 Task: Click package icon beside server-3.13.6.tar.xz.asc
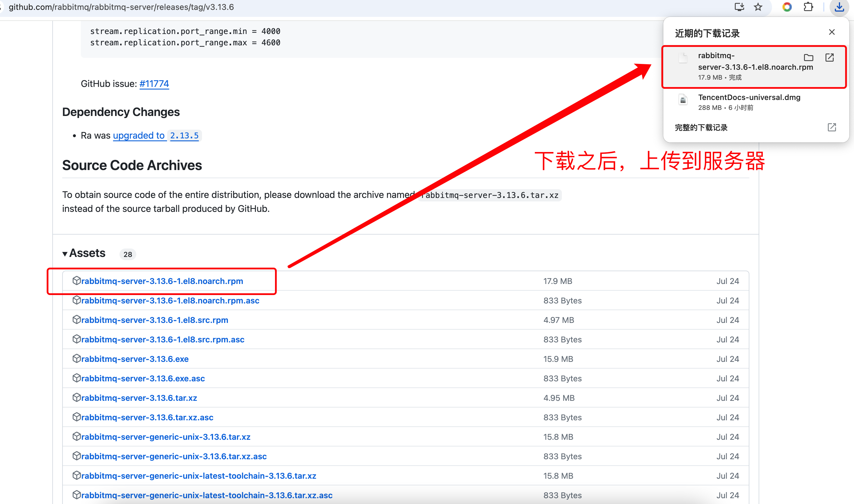pos(76,417)
